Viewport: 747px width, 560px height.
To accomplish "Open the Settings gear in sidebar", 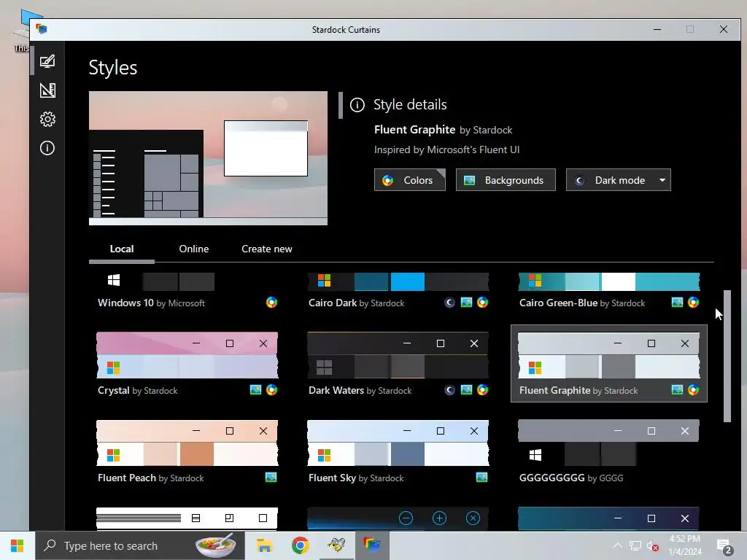I will (47, 119).
